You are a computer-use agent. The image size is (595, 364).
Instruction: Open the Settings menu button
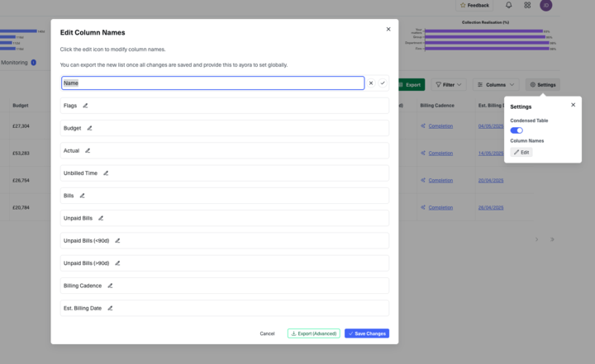click(x=542, y=84)
